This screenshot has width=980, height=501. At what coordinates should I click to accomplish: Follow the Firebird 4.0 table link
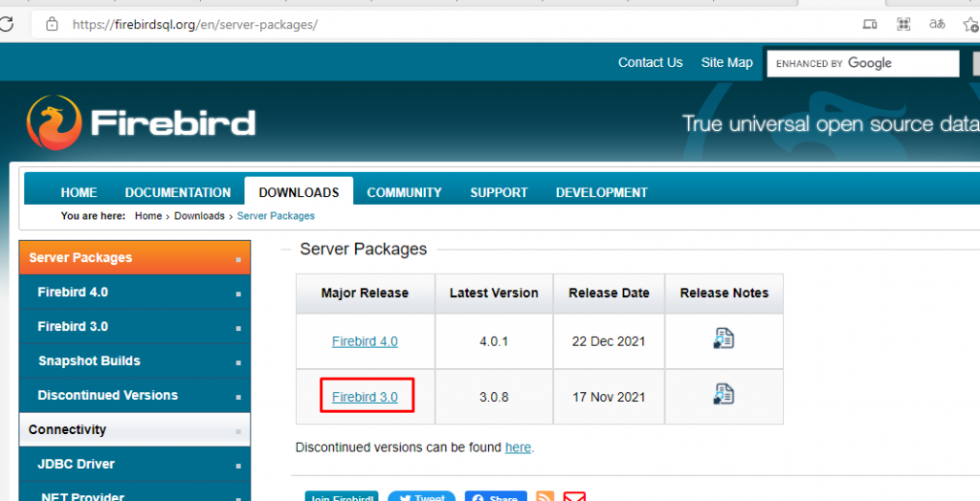click(x=365, y=341)
